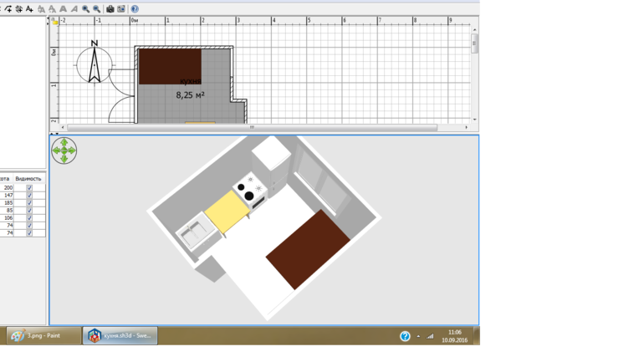Open create photo camera tool

pyautogui.click(x=110, y=9)
